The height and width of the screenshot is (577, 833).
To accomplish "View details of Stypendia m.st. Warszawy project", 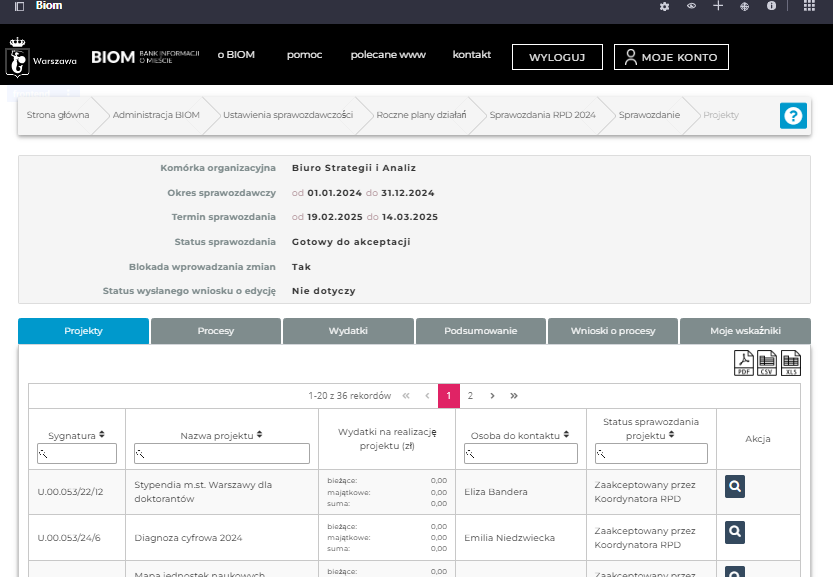I will 734,487.
